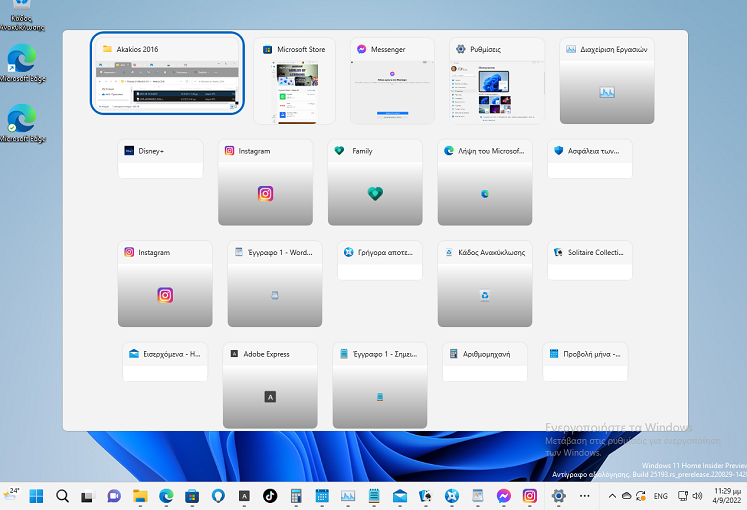Switch to the Solitaire Collecti... window card

pos(590,260)
